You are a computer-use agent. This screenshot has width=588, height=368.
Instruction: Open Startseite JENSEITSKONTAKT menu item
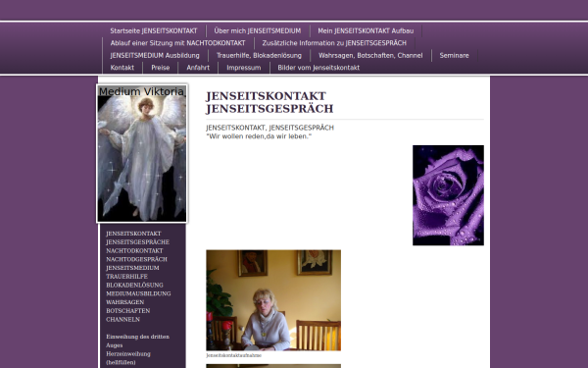pyautogui.click(x=154, y=30)
